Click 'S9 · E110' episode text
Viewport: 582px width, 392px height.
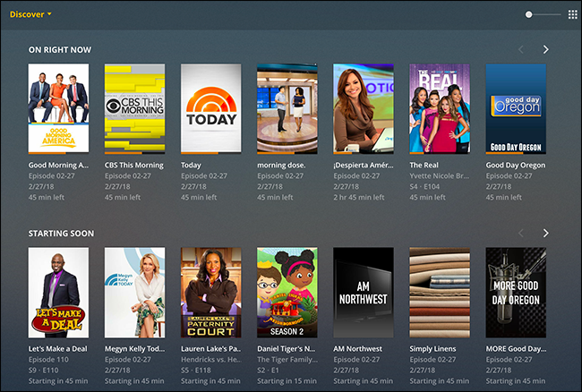click(44, 371)
